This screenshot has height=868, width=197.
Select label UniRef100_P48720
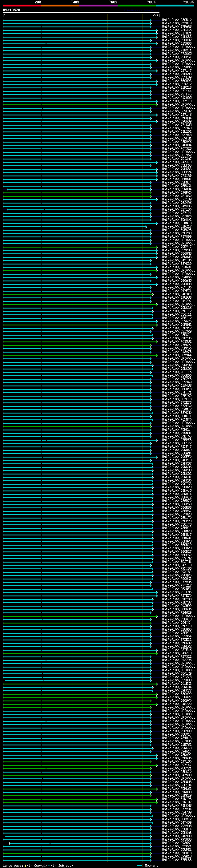(177, 704)
